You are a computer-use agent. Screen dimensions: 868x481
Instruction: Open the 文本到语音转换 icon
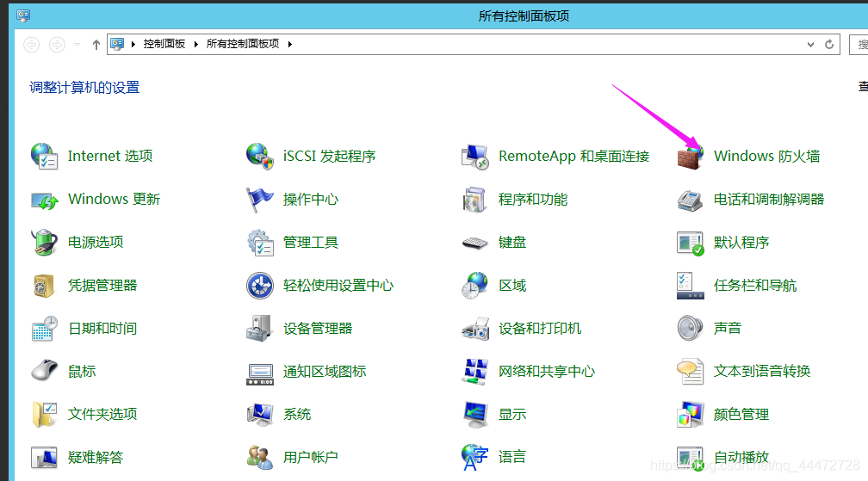[691, 372]
